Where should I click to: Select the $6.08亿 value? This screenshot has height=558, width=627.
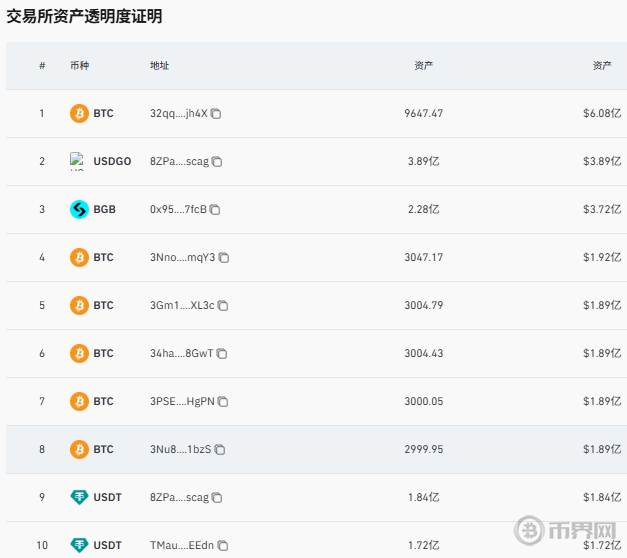[x=602, y=114]
